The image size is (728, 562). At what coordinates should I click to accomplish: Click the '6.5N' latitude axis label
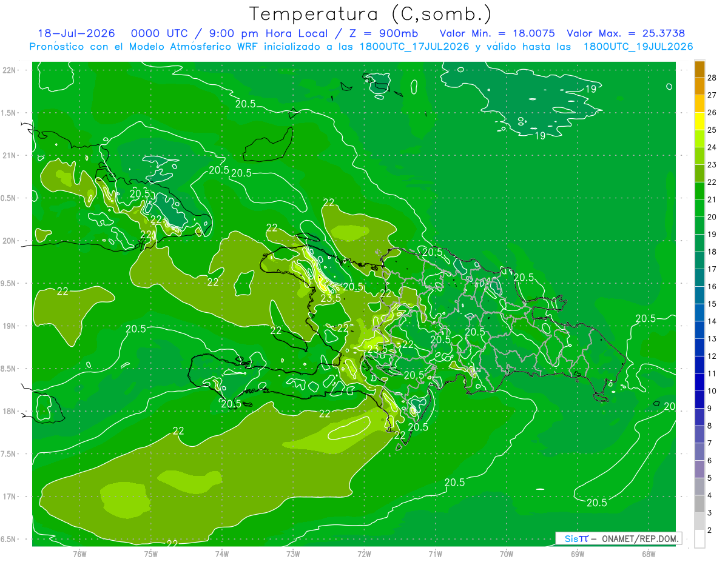pyautogui.click(x=8, y=540)
